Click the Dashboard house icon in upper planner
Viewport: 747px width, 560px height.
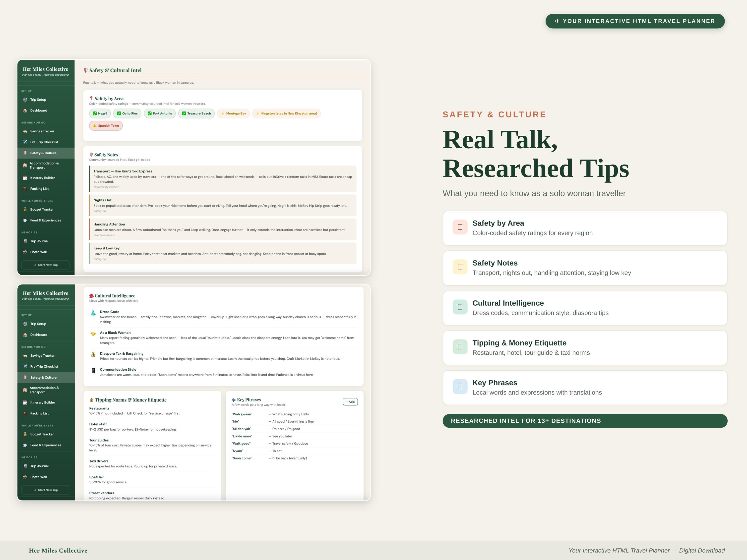coord(25,110)
